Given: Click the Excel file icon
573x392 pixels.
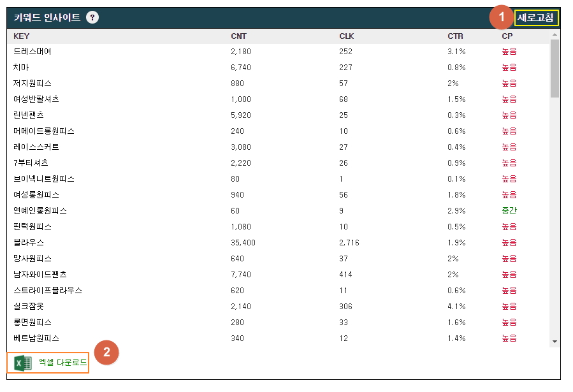Looking at the screenshot, I should [23, 363].
